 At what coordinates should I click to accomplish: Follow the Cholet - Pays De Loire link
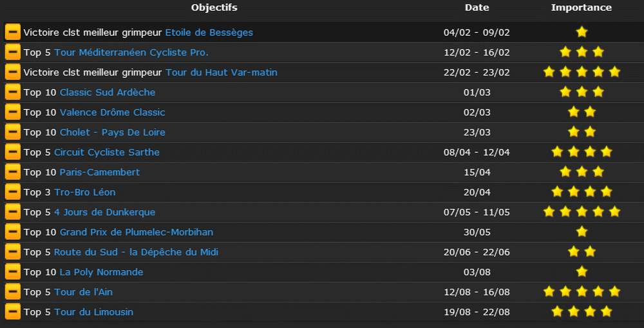113,132
